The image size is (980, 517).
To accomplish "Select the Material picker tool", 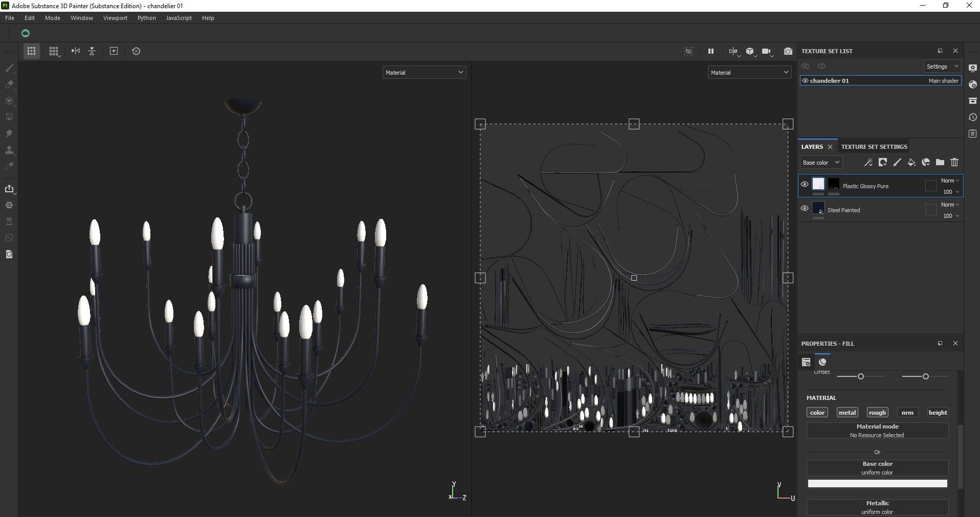I will click(9, 166).
